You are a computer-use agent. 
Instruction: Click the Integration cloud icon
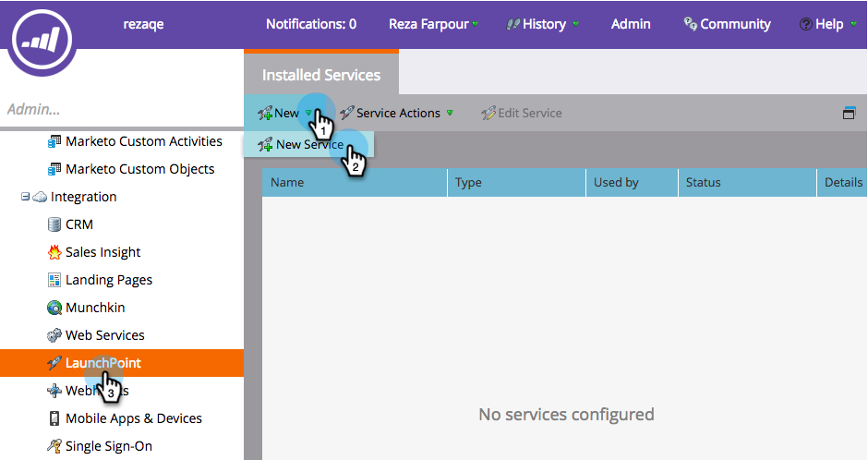click(x=40, y=197)
